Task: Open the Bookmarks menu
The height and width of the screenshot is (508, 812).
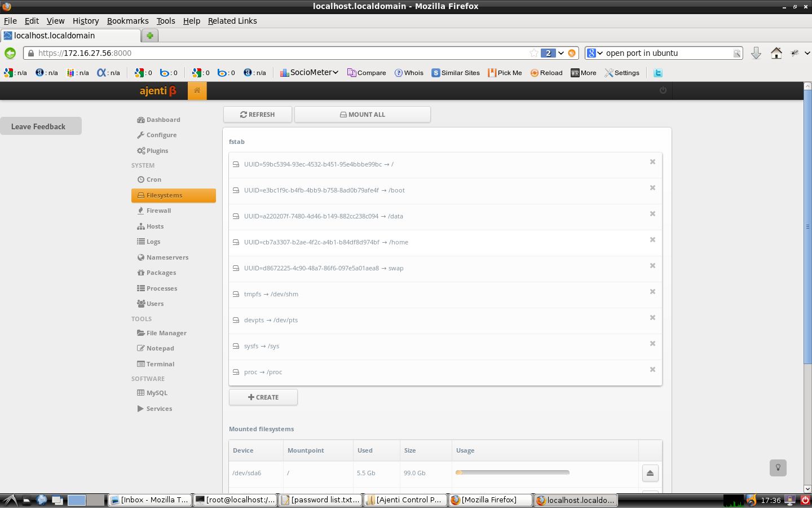Action: tap(127, 21)
